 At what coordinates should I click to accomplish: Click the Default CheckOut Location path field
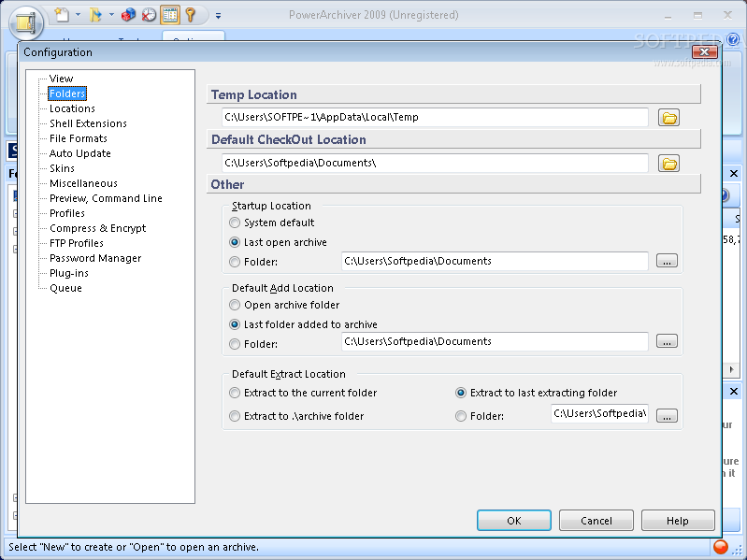(x=435, y=163)
